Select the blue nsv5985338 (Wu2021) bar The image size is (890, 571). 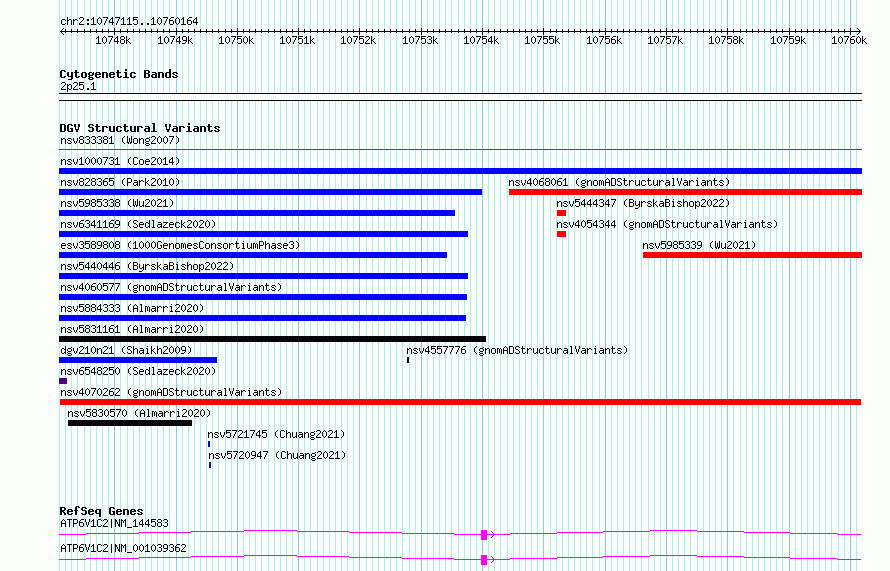257,213
